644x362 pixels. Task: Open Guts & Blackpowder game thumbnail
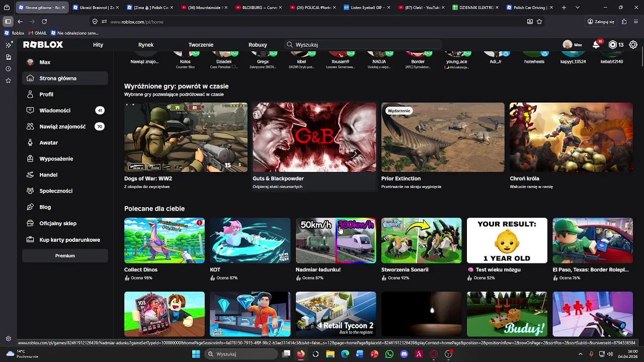314,137
